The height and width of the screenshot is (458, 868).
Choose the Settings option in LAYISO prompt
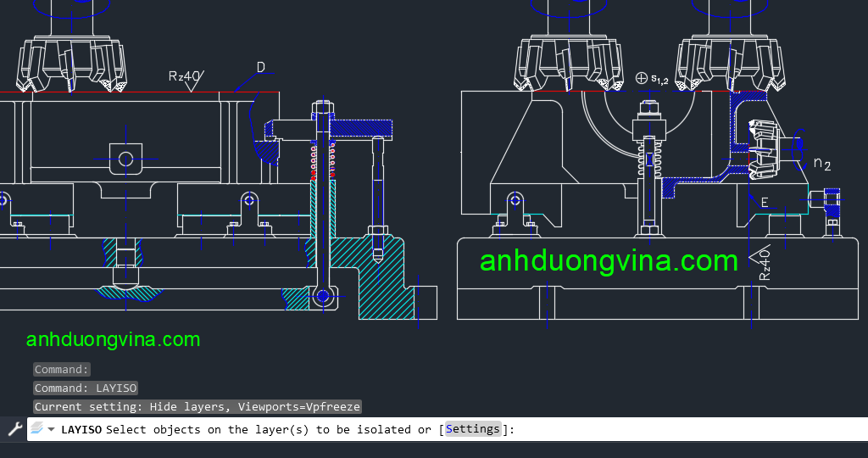tap(473, 429)
